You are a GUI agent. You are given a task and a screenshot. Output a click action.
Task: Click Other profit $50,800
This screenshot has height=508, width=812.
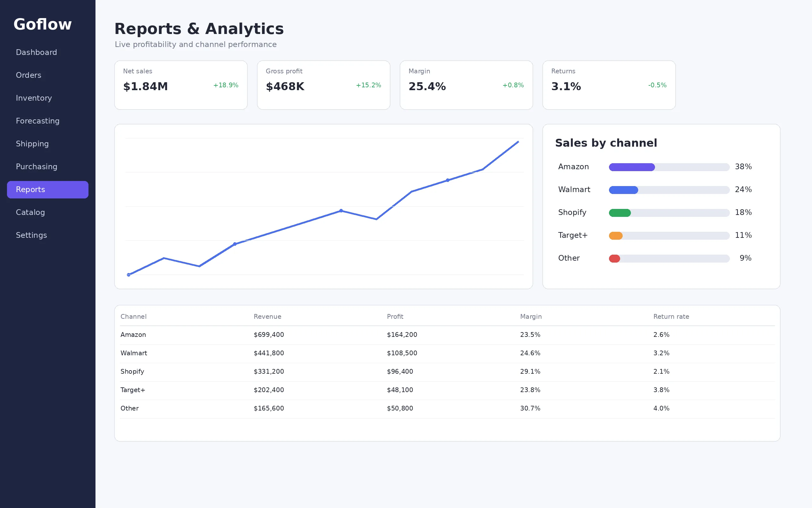[400, 409]
